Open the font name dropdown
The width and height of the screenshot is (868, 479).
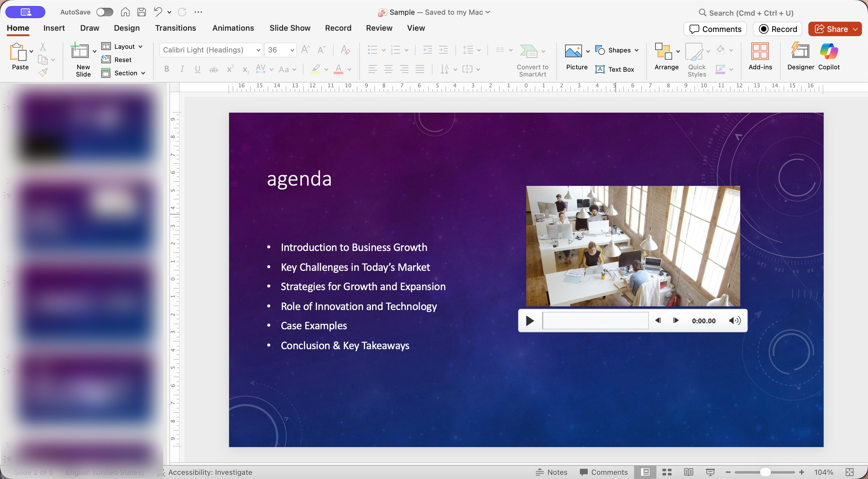click(x=258, y=50)
